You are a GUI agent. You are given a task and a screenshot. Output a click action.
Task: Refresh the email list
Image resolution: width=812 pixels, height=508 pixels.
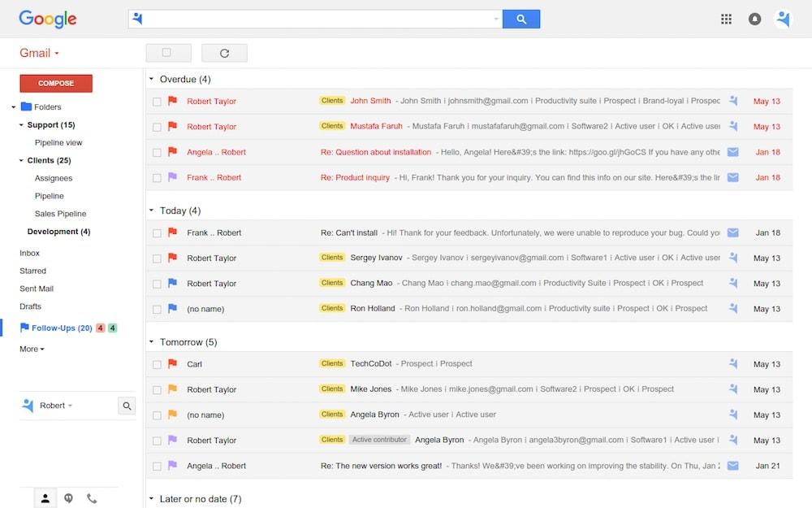pos(224,52)
